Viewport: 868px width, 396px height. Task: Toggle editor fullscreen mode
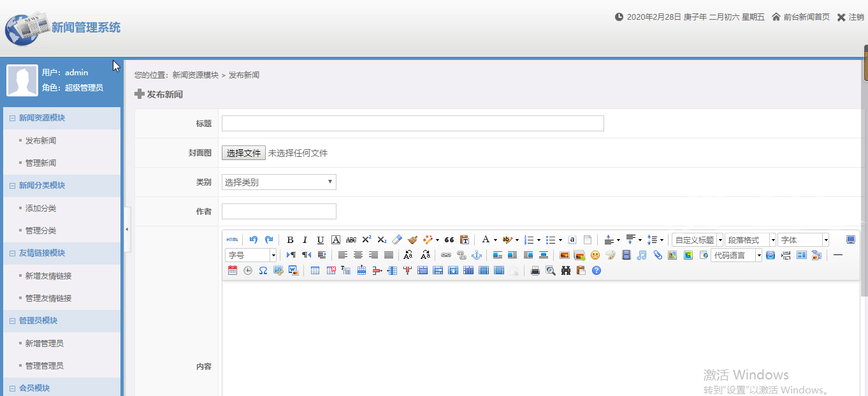point(851,240)
